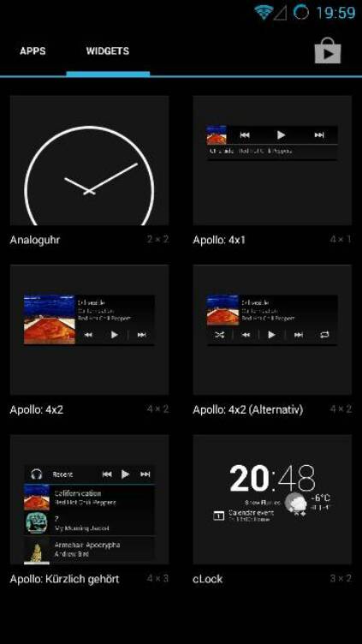Tap album art in Apollo 4x2 widget
The height and width of the screenshot is (644, 362).
[x=50, y=319]
